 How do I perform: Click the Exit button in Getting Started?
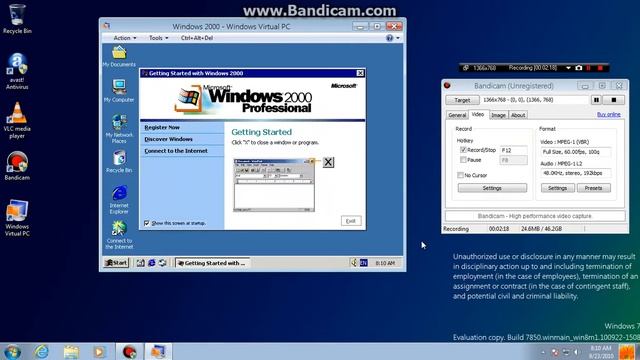351,221
